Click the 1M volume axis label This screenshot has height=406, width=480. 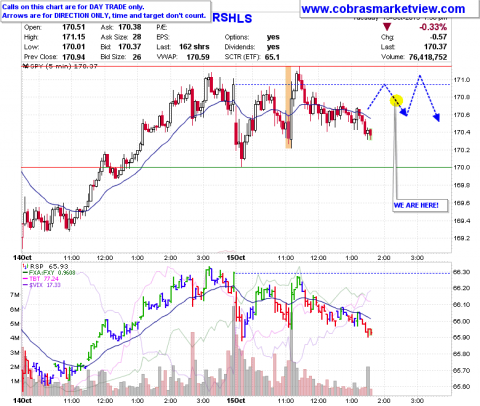tap(15, 381)
